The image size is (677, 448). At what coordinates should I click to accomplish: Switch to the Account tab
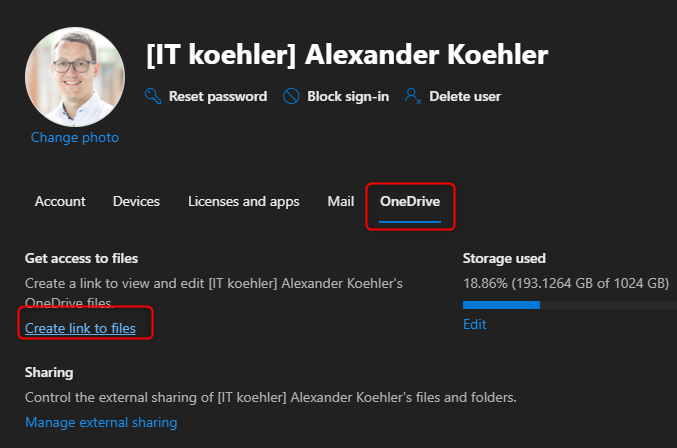tap(60, 202)
